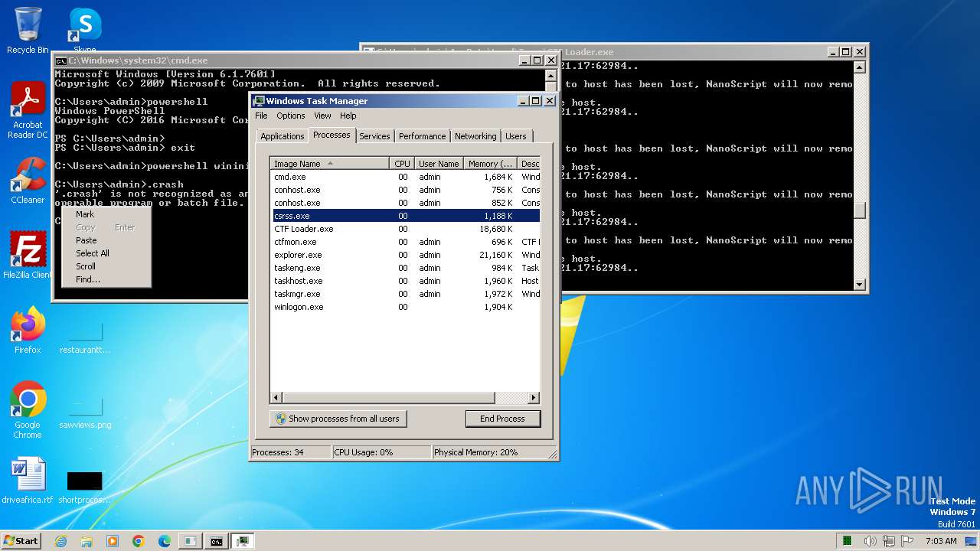Image resolution: width=980 pixels, height=551 pixels.
Task: Select csrss.exe process row
Action: point(406,216)
